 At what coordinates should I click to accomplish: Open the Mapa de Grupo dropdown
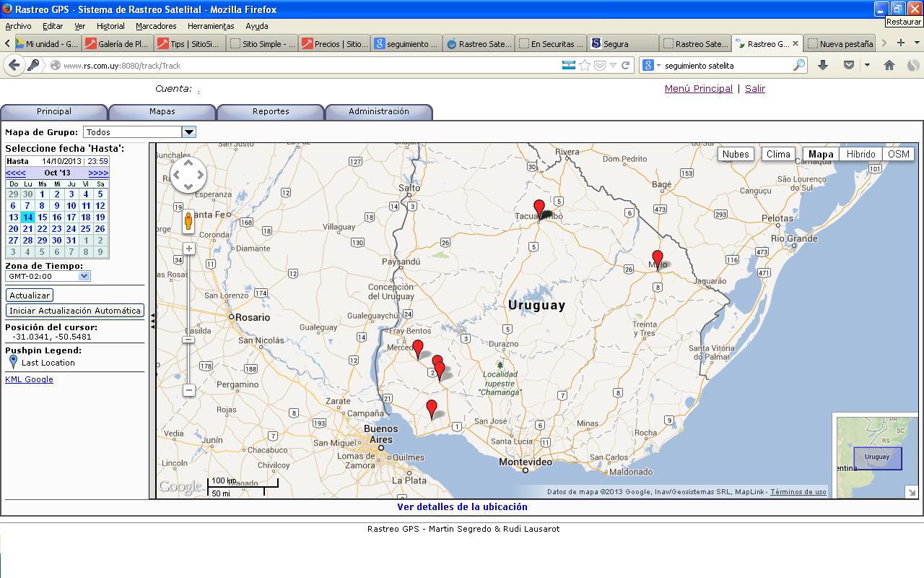point(188,132)
